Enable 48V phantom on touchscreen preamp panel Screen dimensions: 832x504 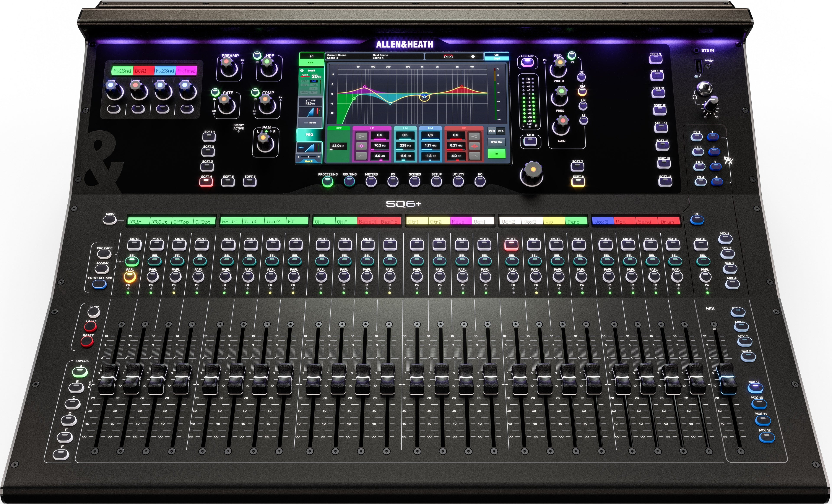pyautogui.click(x=305, y=85)
